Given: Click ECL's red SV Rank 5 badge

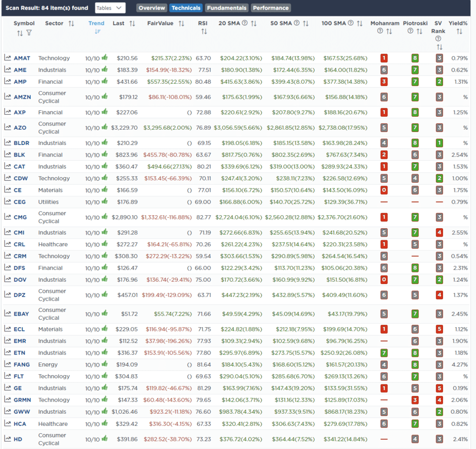Looking at the screenshot, I should pyautogui.click(x=439, y=330).
